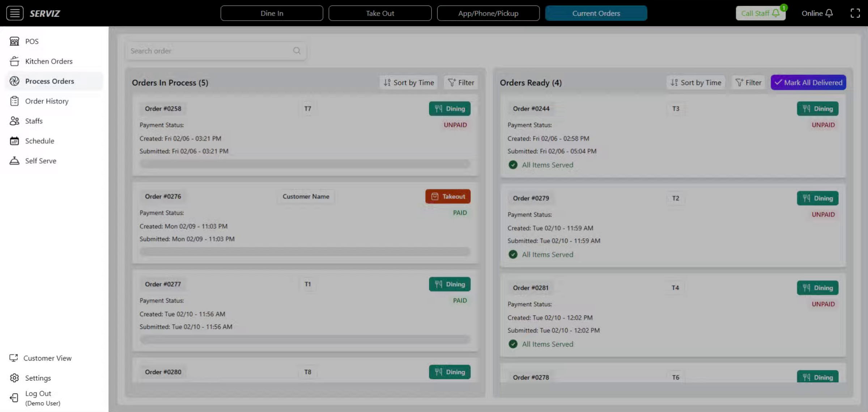Toggle fullscreen mode icon

pyautogui.click(x=855, y=13)
